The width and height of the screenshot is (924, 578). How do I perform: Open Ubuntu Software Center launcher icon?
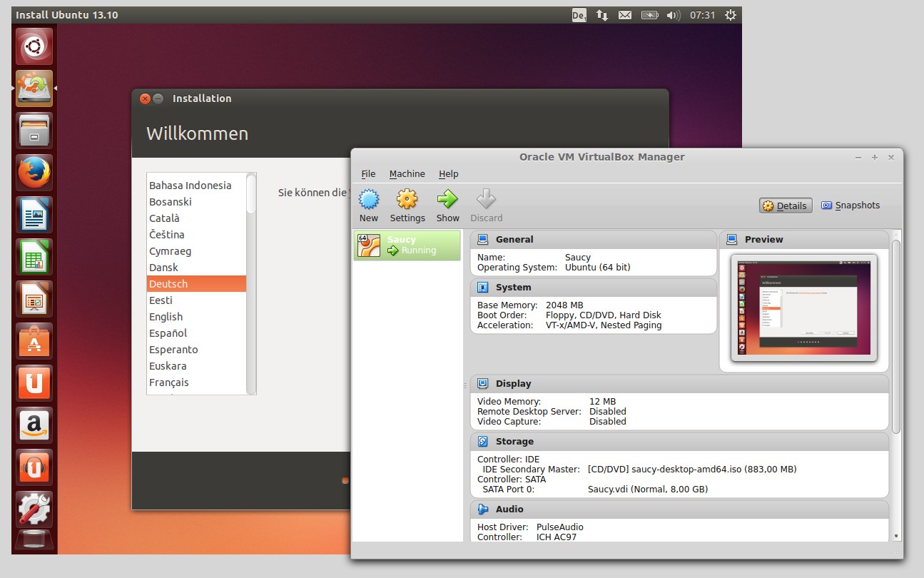(x=34, y=341)
